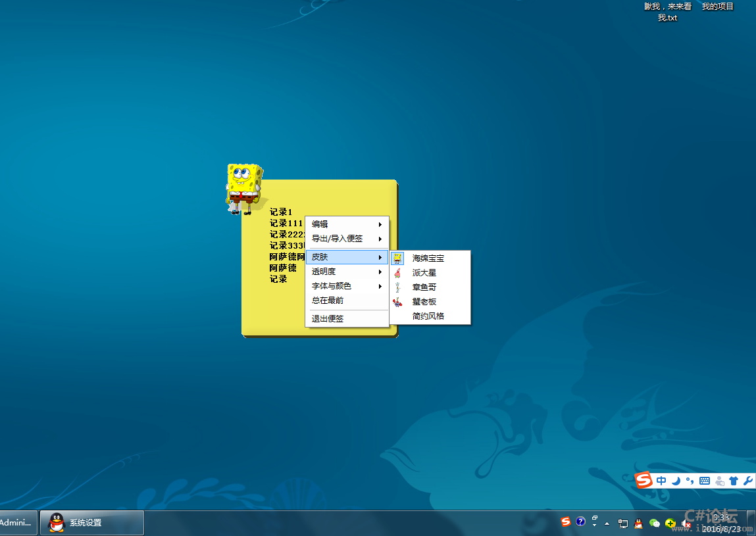
Task: Select the desktop file 瞅我，来来看我.txt
Action: [668, 12]
